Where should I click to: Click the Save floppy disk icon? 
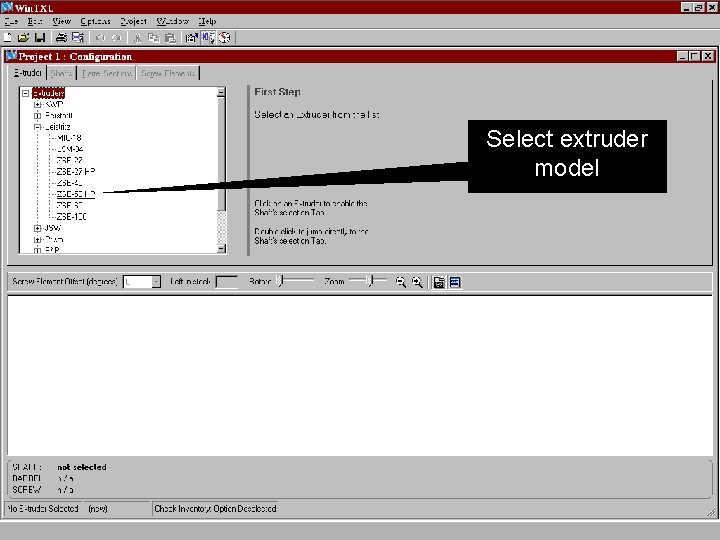point(40,38)
